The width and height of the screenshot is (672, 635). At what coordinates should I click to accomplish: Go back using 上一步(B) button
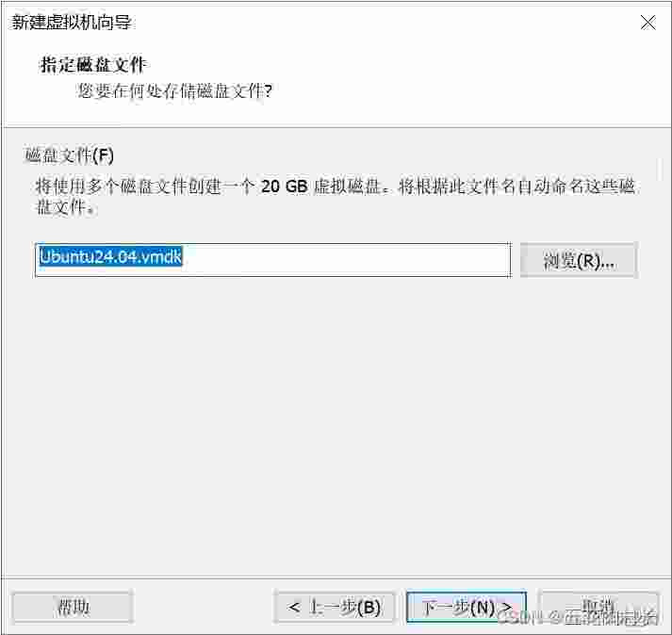point(335,607)
